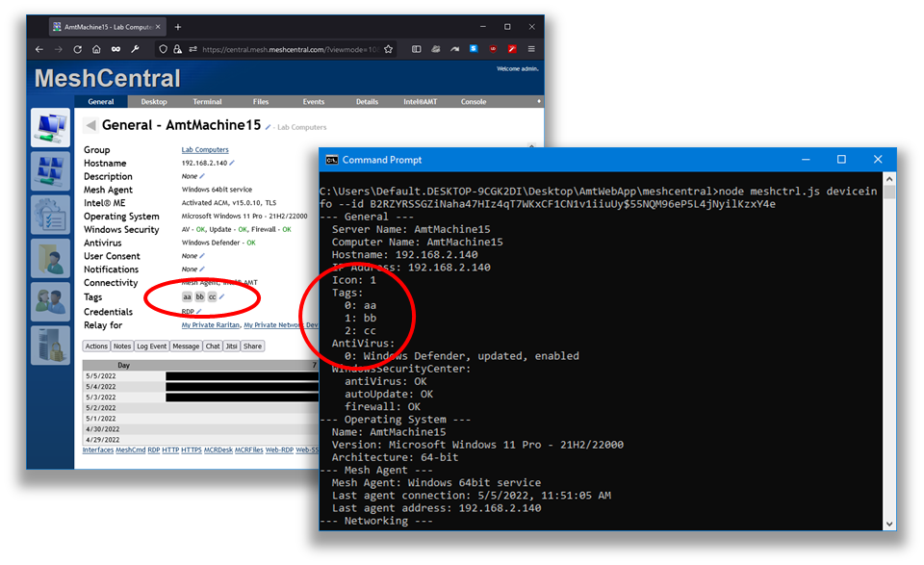Click the MeshCmd link at the page bottom

131,449
